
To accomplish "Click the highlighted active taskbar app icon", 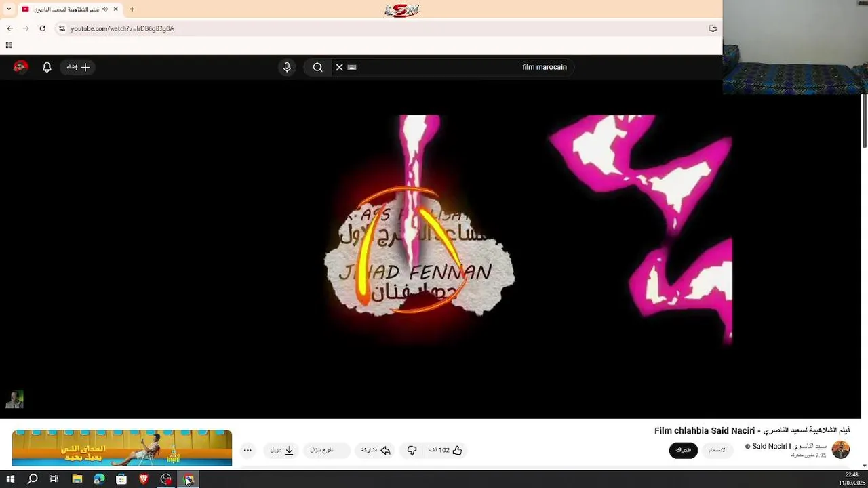I will coord(189,479).
